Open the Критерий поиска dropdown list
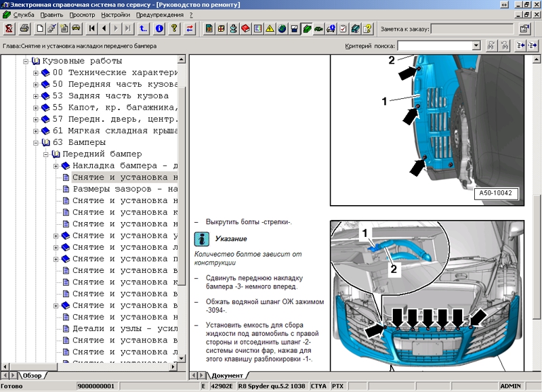 [x=477, y=45]
